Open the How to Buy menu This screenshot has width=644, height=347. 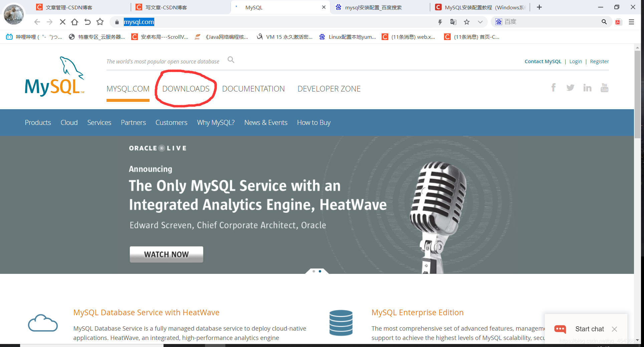[314, 123]
